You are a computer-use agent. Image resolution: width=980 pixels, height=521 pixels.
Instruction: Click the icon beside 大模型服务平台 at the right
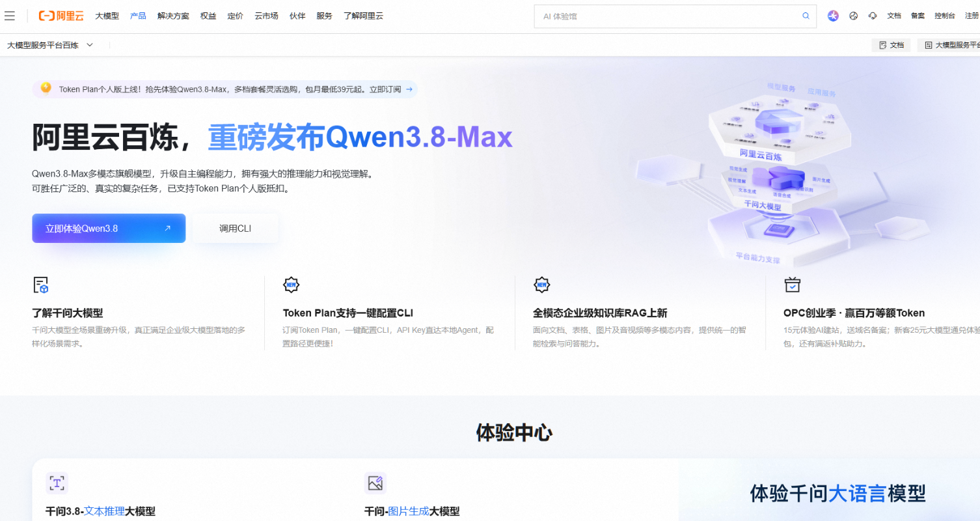[x=929, y=45]
